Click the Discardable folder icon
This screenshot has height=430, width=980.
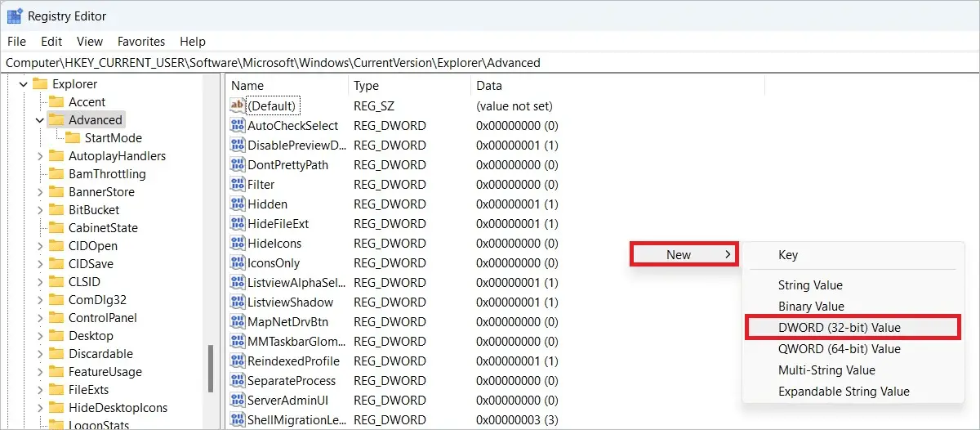pyautogui.click(x=56, y=353)
